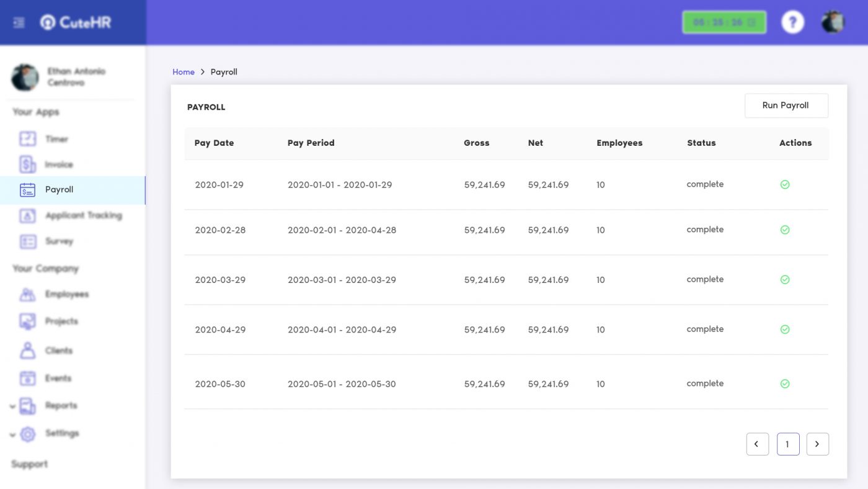
Task: Open the user avatar menu in header
Action: [833, 22]
